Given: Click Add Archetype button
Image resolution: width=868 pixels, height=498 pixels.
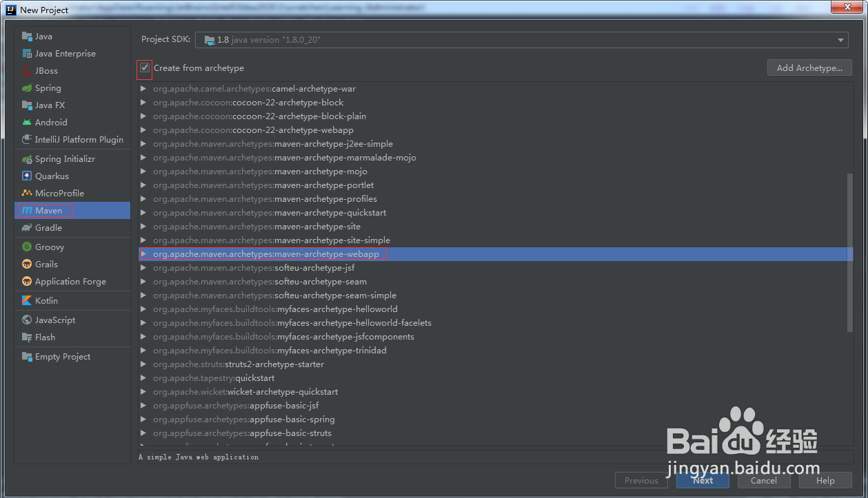Looking at the screenshot, I should pos(809,68).
